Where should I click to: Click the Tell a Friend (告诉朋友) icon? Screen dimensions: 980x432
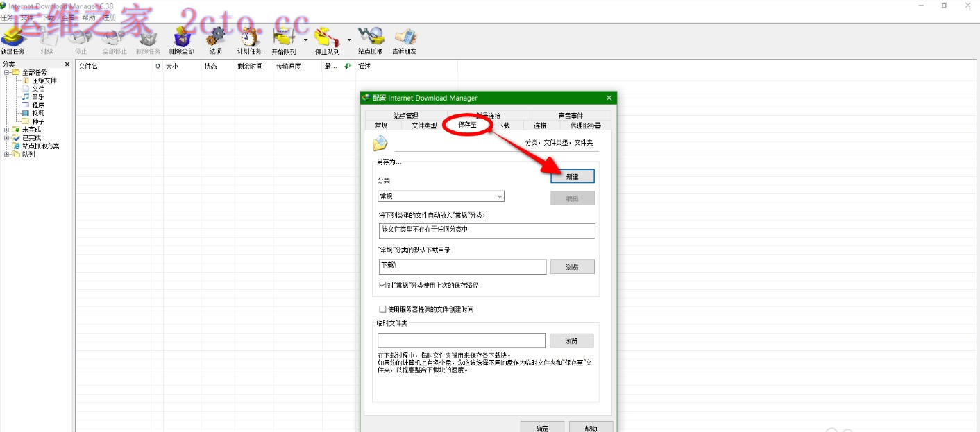405,40
